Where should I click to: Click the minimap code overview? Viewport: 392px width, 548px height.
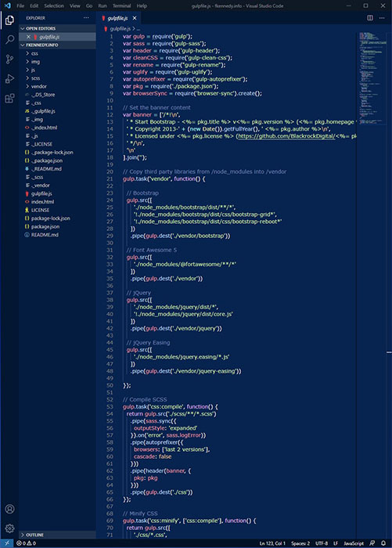pyautogui.click(x=372, y=78)
